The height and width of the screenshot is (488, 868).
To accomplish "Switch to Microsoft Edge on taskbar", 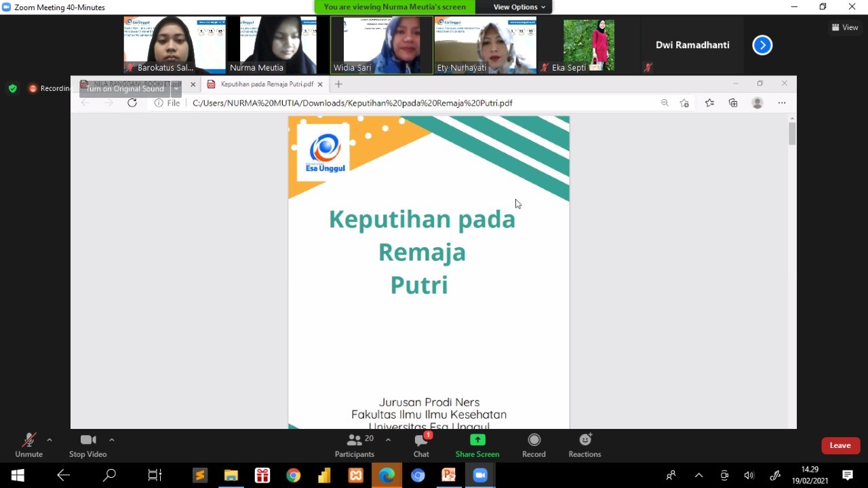I will 387,475.
